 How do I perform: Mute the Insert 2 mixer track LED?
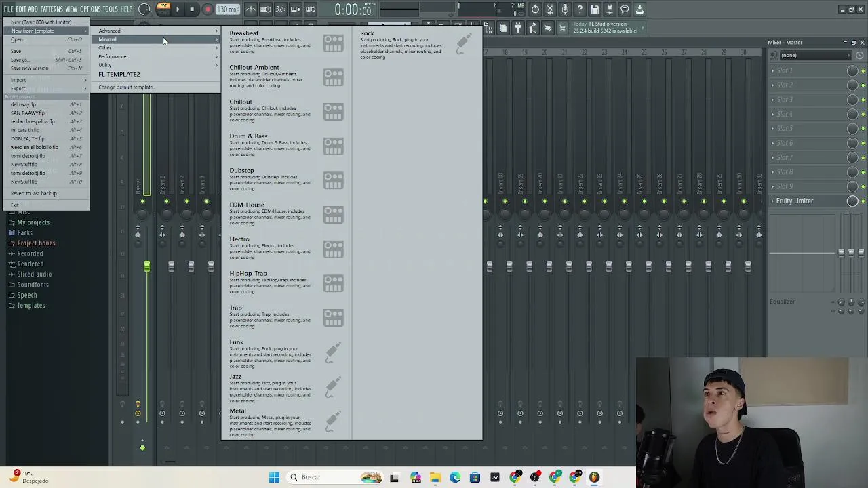(x=186, y=201)
